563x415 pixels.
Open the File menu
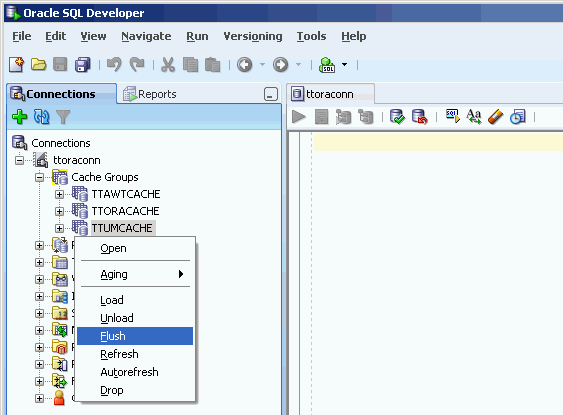tap(22, 36)
